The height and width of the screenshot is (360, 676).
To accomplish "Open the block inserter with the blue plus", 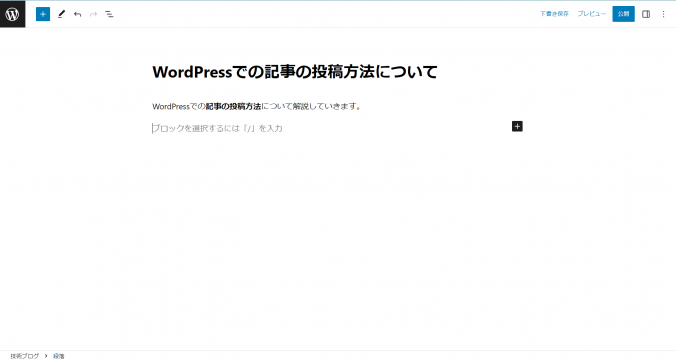I will pos(43,14).
